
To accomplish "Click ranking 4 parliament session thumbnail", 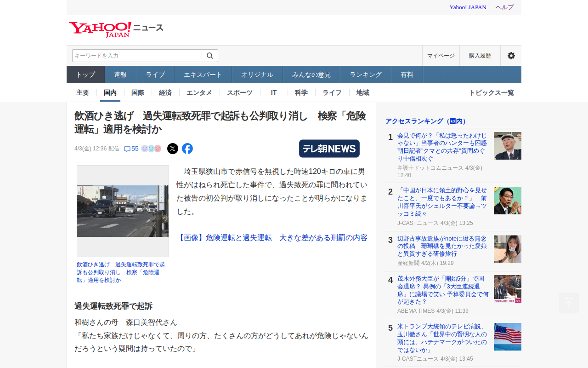I will 508,289.
